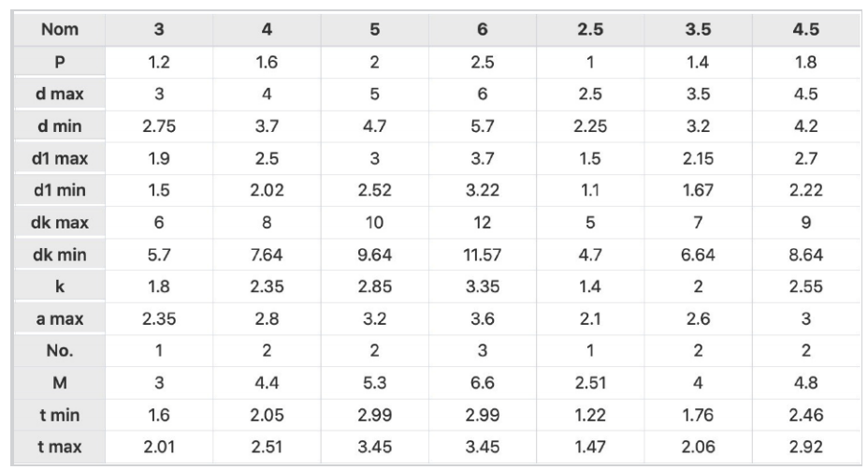
Task: Click the d1 min row header
Action: (x=59, y=190)
